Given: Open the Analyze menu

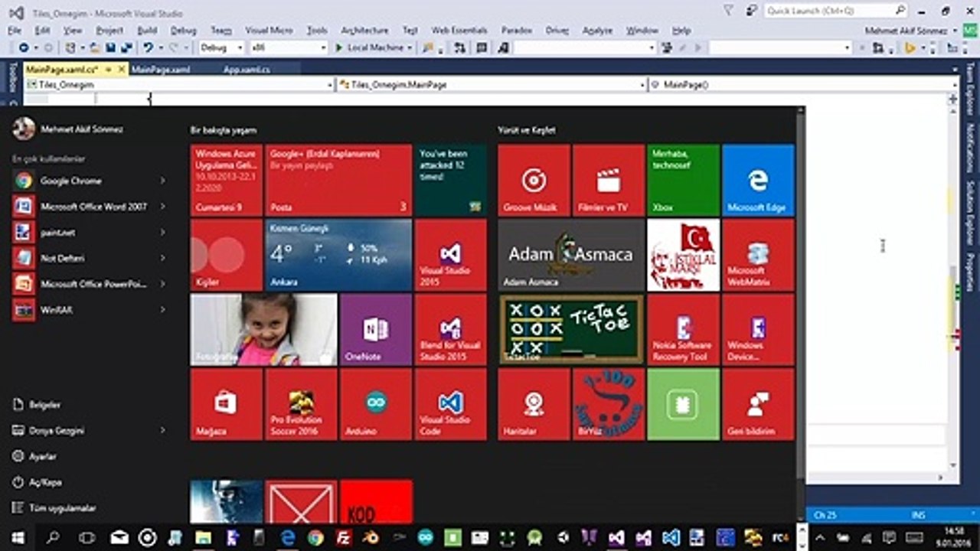Looking at the screenshot, I should point(597,31).
